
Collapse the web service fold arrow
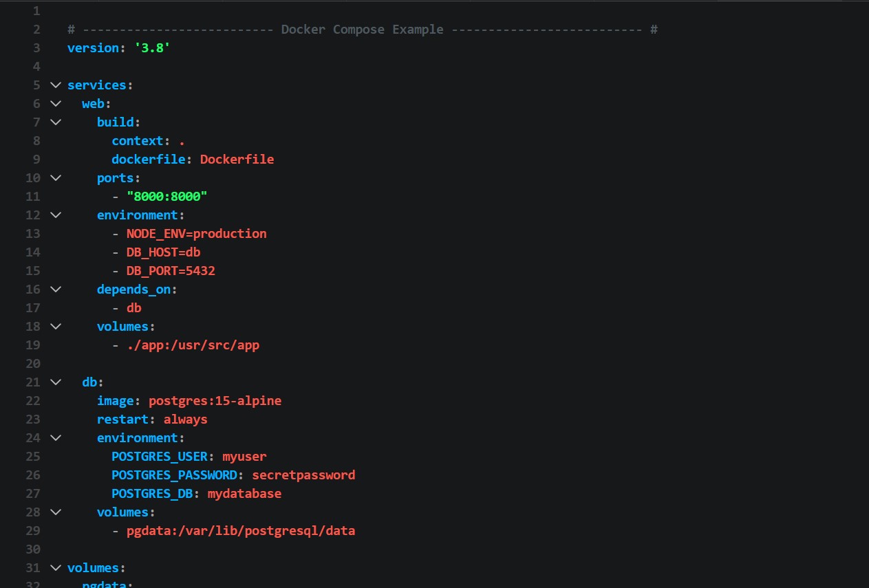tap(55, 104)
